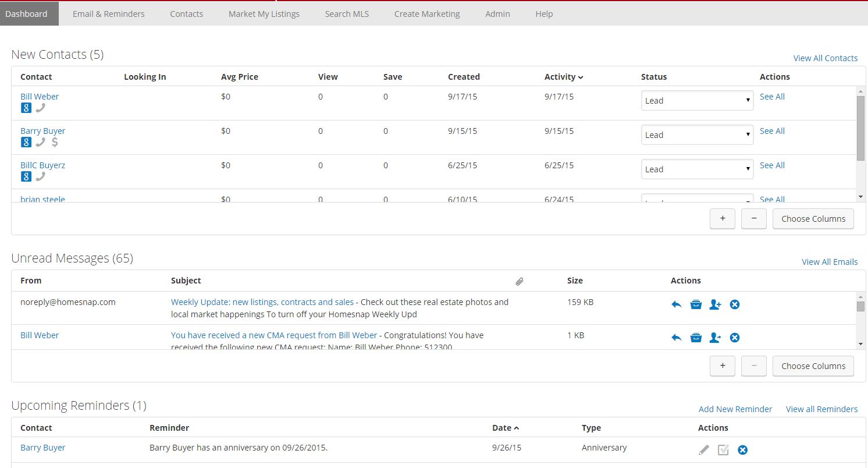The height and width of the screenshot is (468, 868).
Task: Delete the CMA request message
Action: point(735,338)
